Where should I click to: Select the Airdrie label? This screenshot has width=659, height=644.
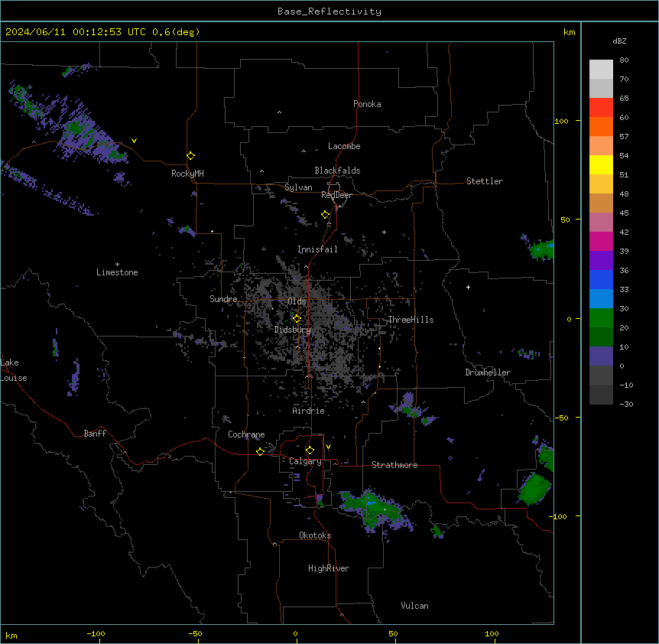tap(308, 411)
